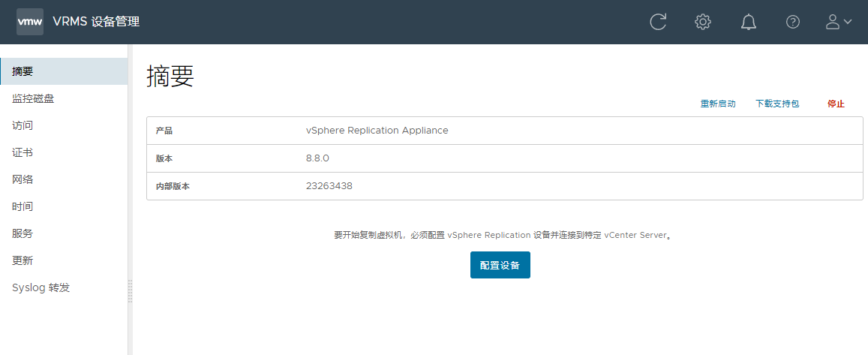This screenshot has height=355, width=868.
Task: Click the VRMS 设备管理 title
Action: point(96,23)
